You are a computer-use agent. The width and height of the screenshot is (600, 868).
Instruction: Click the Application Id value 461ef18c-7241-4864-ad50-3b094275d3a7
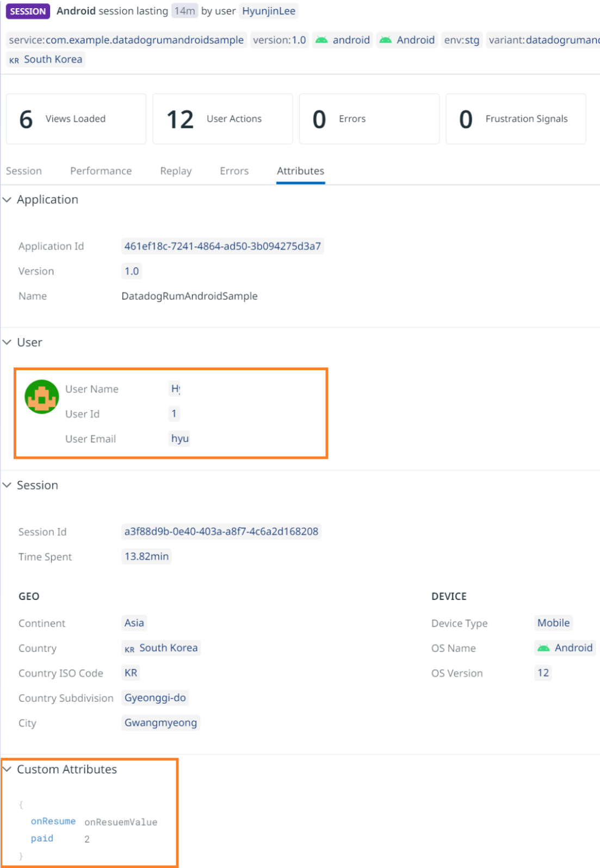pos(222,246)
